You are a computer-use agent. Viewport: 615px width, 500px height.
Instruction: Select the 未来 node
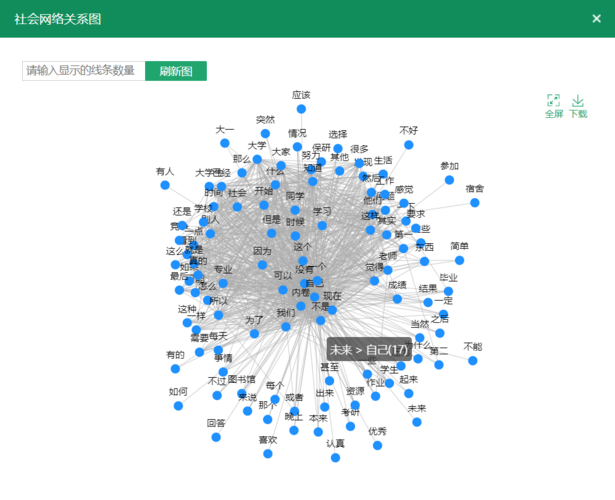(417, 422)
